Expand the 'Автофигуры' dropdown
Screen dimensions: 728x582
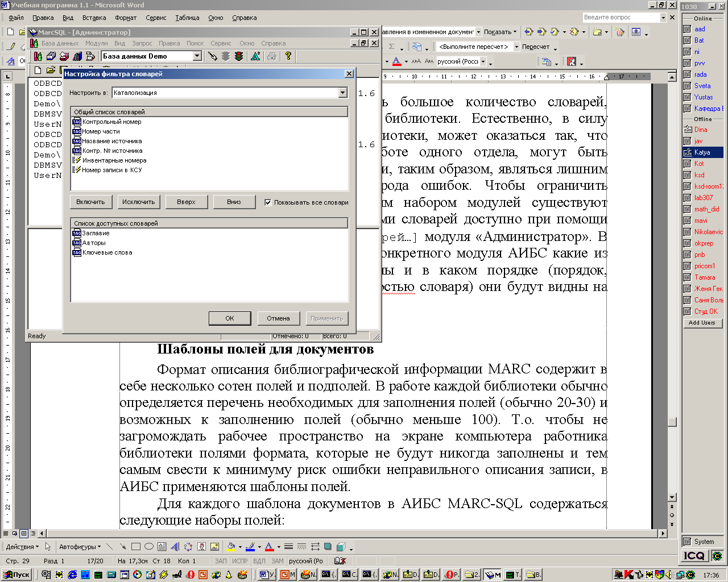click(80, 547)
